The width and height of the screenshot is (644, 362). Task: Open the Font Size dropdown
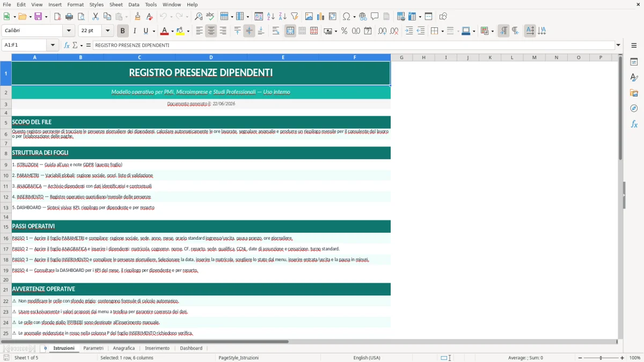107,31
